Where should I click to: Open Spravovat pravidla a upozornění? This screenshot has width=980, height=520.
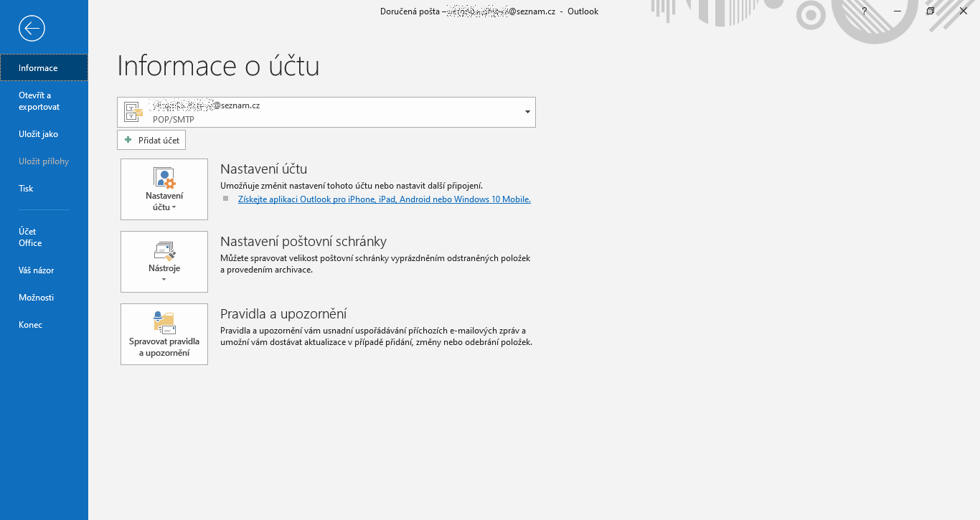tap(164, 334)
